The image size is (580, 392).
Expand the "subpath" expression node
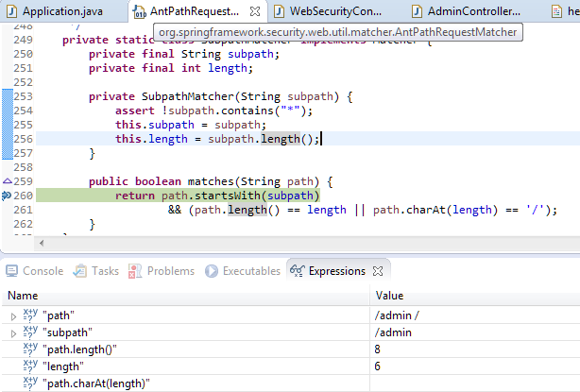[x=12, y=332]
